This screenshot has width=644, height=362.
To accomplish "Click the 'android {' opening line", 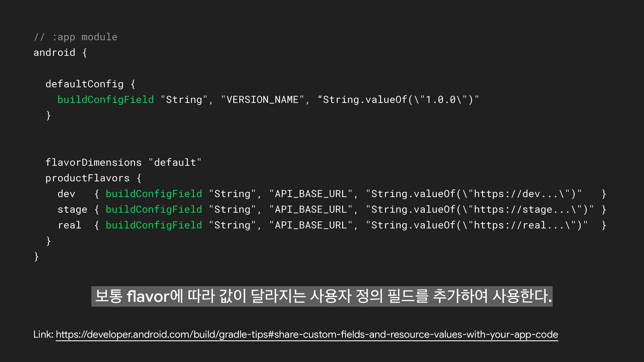I will pyautogui.click(x=60, y=53).
